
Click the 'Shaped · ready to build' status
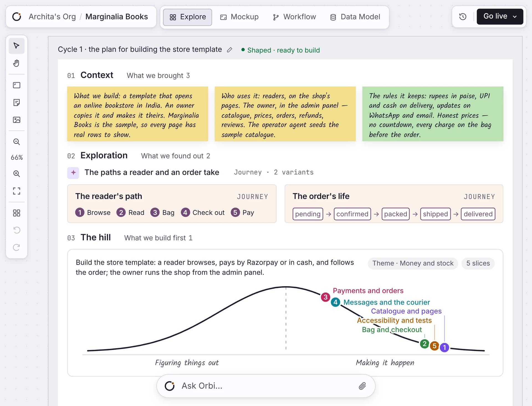click(280, 50)
